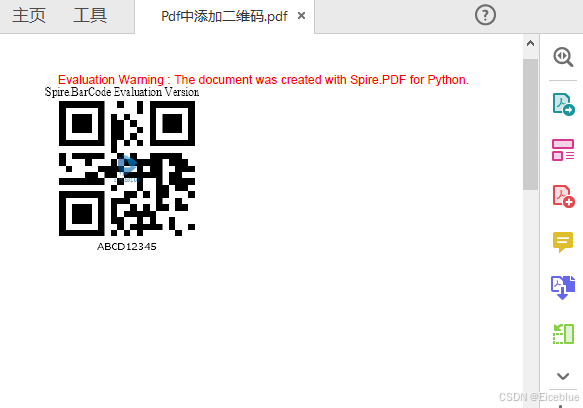Close the Pdf中添加二维码.pdf tab
Screen dimensions: 583x408
(302, 16)
